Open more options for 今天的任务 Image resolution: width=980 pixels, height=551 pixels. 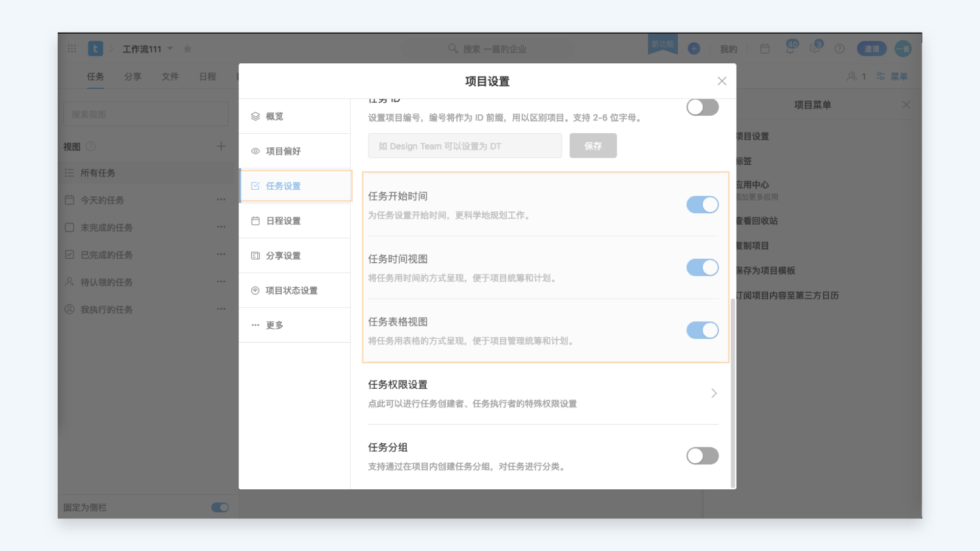tap(221, 199)
